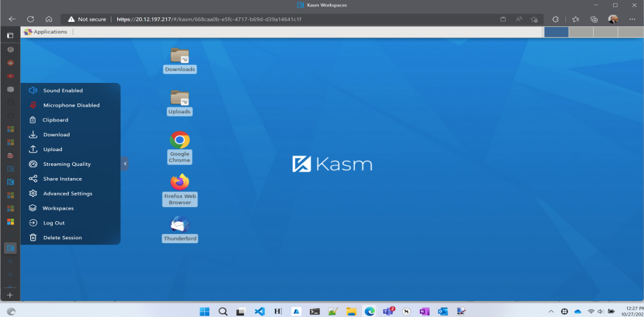The height and width of the screenshot is (317, 644).
Task: Open Outlook from the taskbar
Action: 443,311
